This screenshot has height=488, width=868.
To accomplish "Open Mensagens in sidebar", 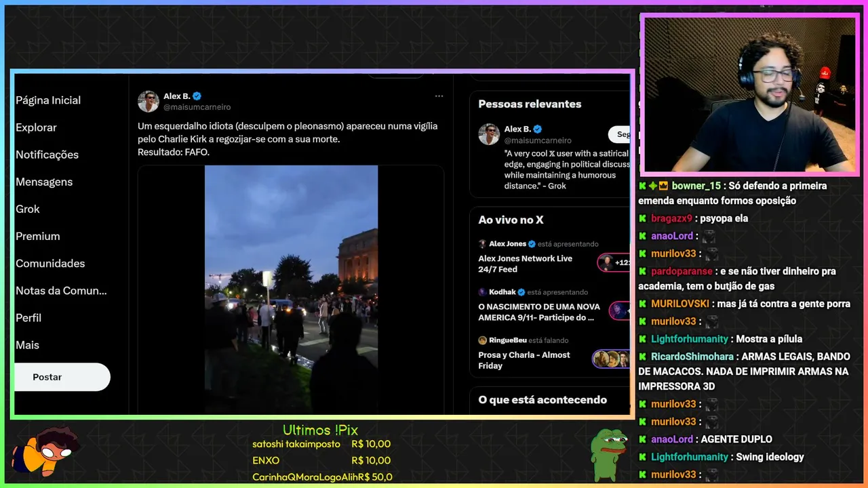I will (x=44, y=182).
